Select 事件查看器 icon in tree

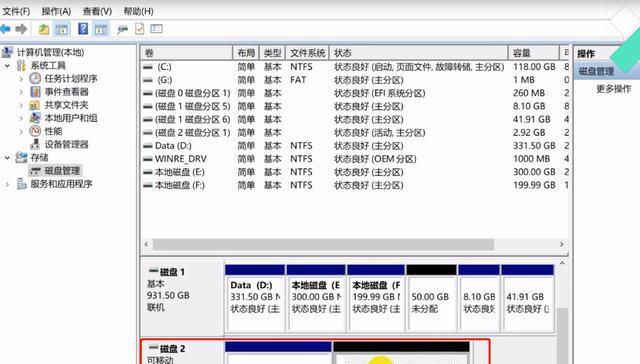coord(35,91)
